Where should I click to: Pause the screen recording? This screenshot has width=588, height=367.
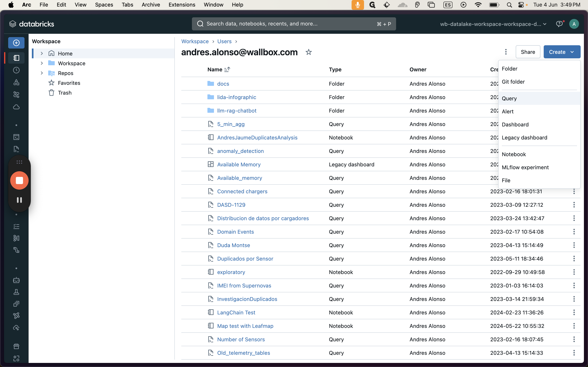coord(19,200)
